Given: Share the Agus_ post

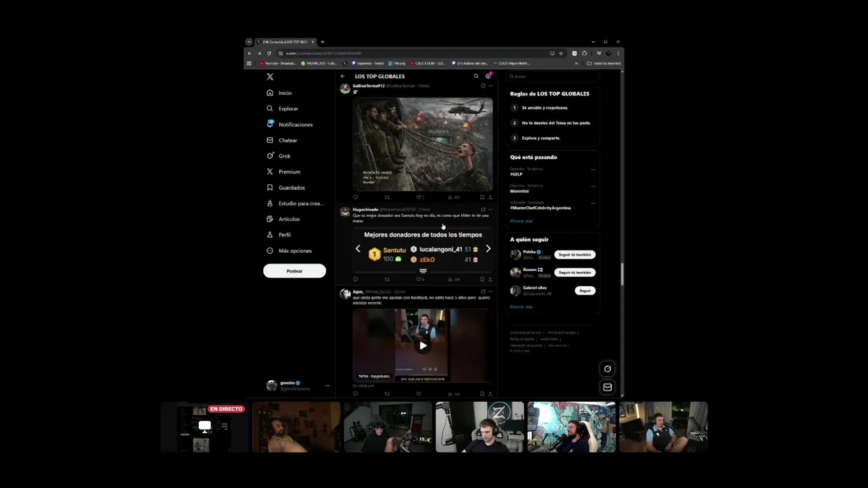Looking at the screenshot, I should click(x=490, y=394).
